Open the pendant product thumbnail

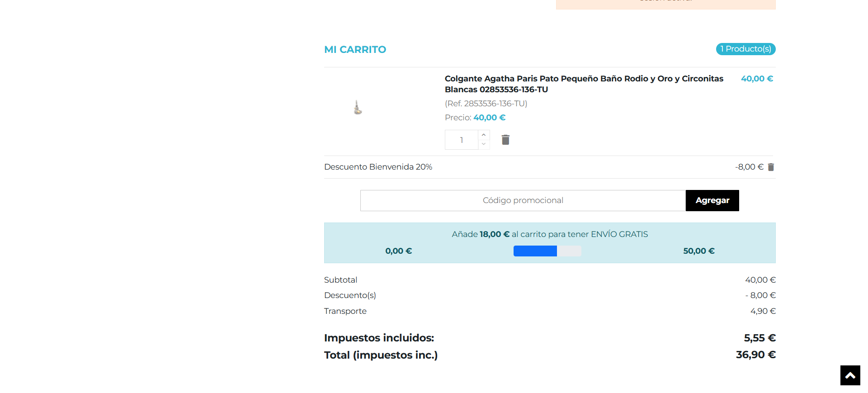[358, 108]
